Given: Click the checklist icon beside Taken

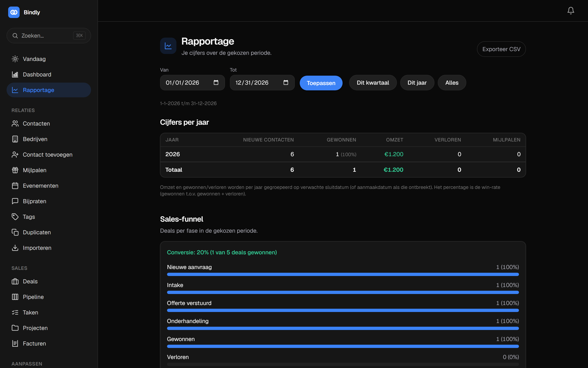Looking at the screenshot, I should click(15, 313).
